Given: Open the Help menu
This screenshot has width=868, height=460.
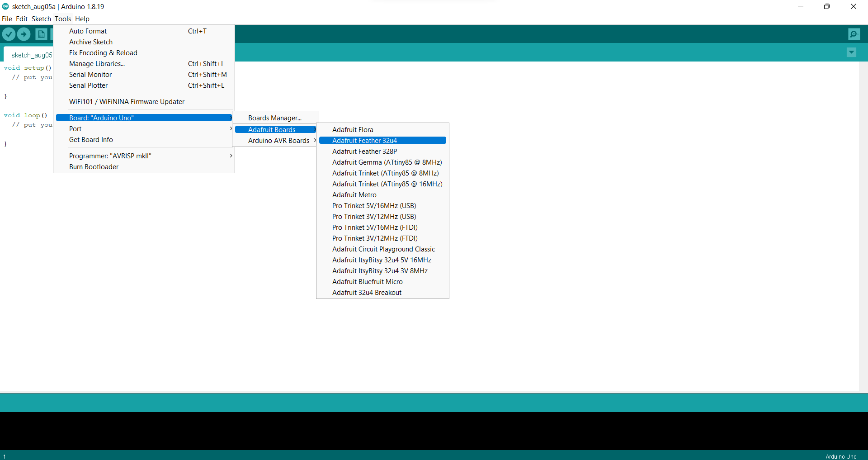Looking at the screenshot, I should [82, 19].
